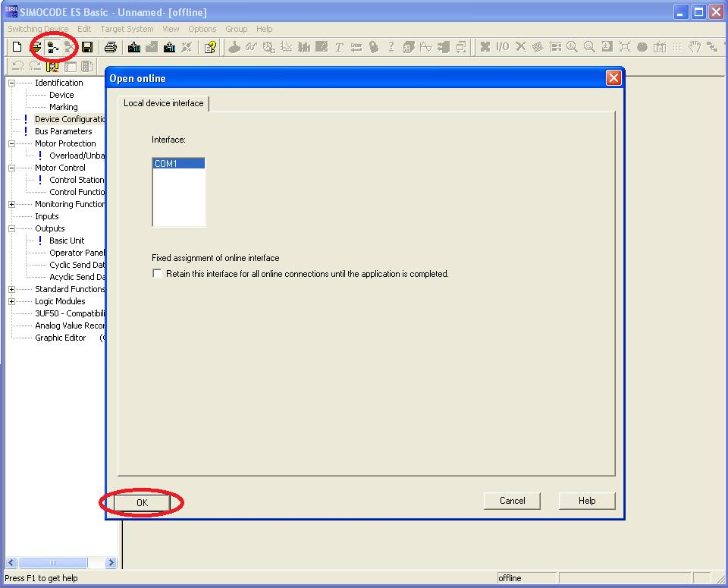This screenshot has width=728, height=588.
Task: Close the Open online dialog
Action: tap(613, 77)
